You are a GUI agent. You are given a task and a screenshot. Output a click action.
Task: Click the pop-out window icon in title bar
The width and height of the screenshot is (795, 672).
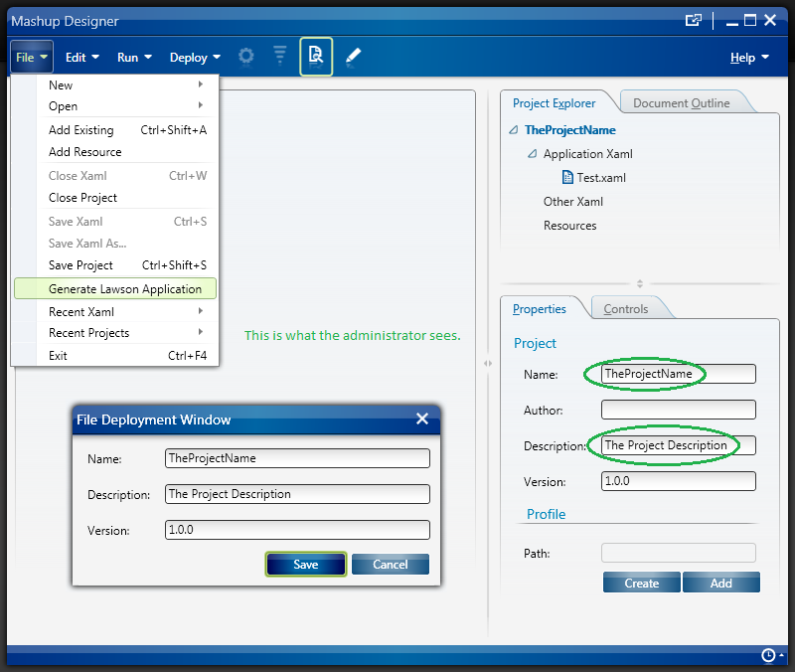tap(694, 20)
